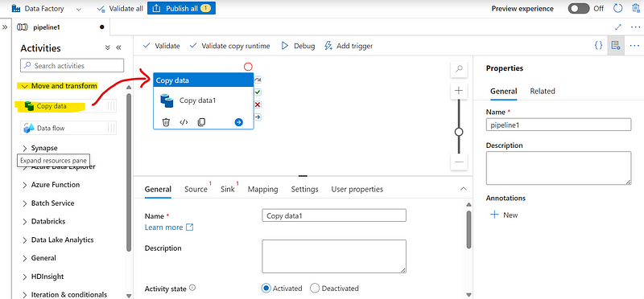The image size is (644, 299).
Task: Select the Activated activity state
Action: (x=266, y=289)
